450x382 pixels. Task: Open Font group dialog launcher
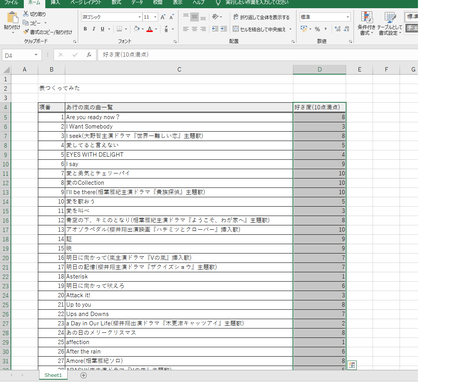[175, 42]
